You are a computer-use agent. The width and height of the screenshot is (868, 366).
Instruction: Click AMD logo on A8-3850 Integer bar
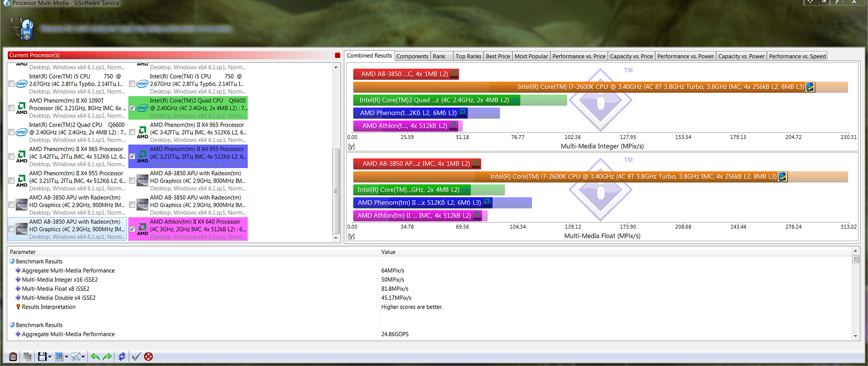tap(454, 74)
